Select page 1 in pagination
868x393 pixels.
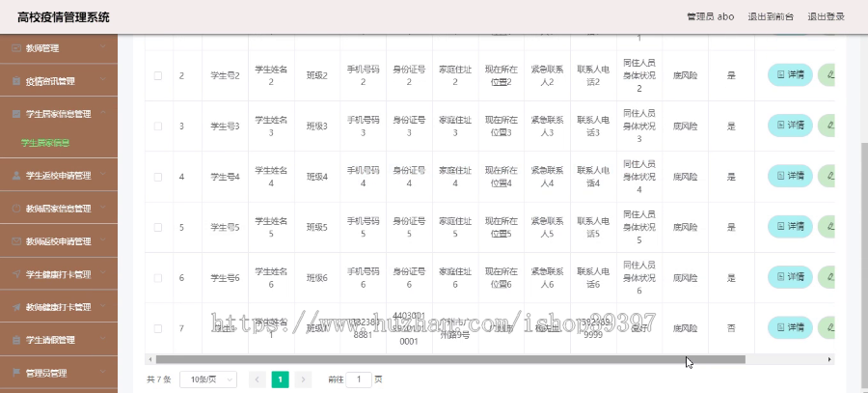[x=280, y=379]
